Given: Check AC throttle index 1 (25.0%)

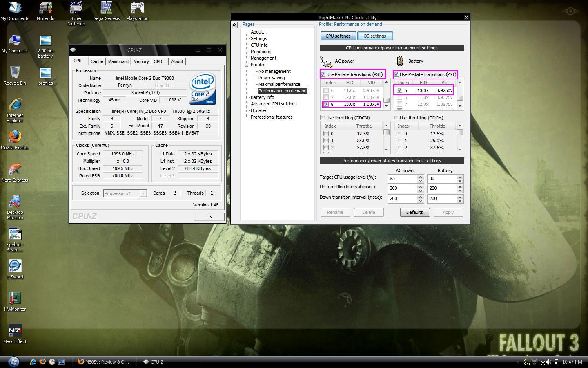Looking at the screenshot, I should pyautogui.click(x=326, y=141).
